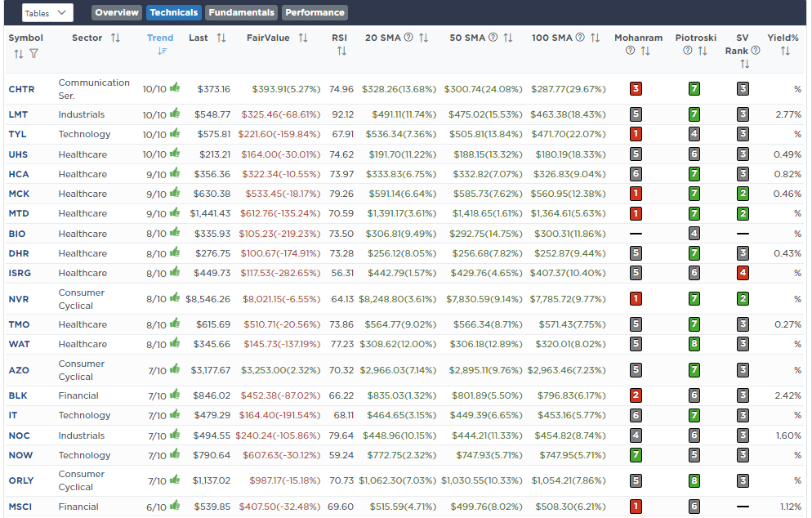The image size is (812, 518).
Task: Select LMT yield 2.77%
Action: (x=788, y=114)
